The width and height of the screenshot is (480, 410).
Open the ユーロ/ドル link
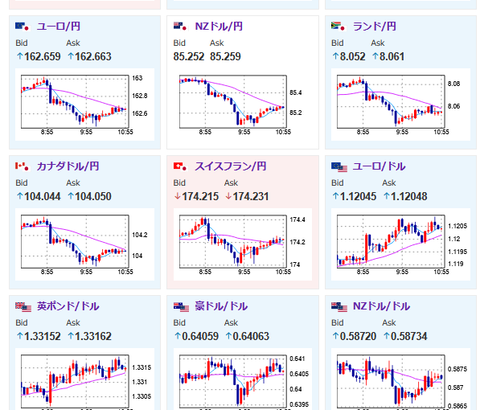379,166
